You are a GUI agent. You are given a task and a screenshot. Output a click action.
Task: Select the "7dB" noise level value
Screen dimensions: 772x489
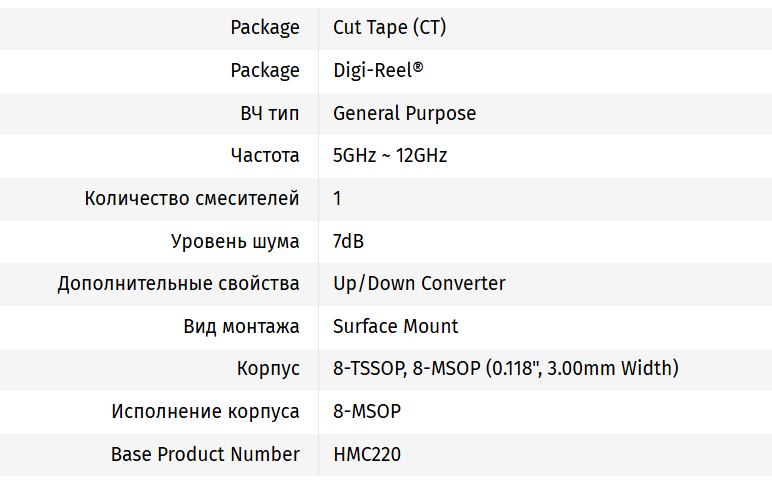click(x=348, y=241)
